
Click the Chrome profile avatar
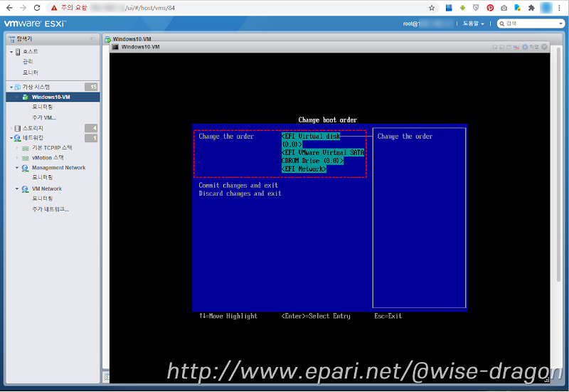tap(546, 8)
